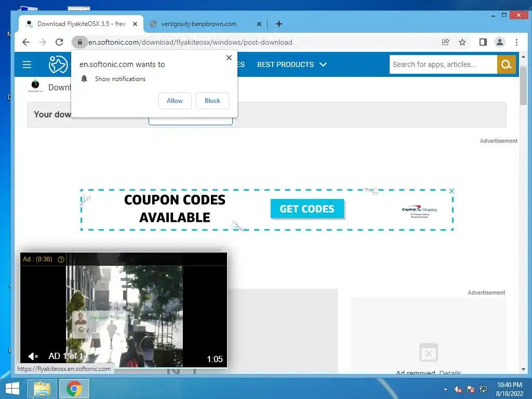
Task: Click muted volume tray icon
Action: 458,389
